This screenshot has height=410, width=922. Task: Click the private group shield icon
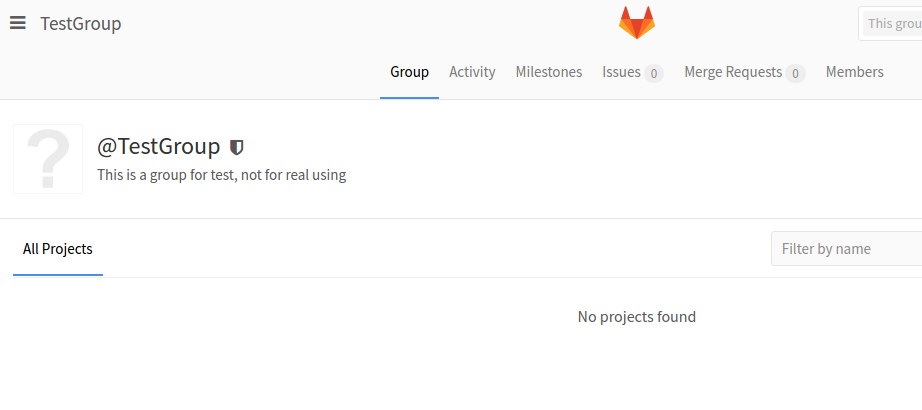tap(236, 147)
